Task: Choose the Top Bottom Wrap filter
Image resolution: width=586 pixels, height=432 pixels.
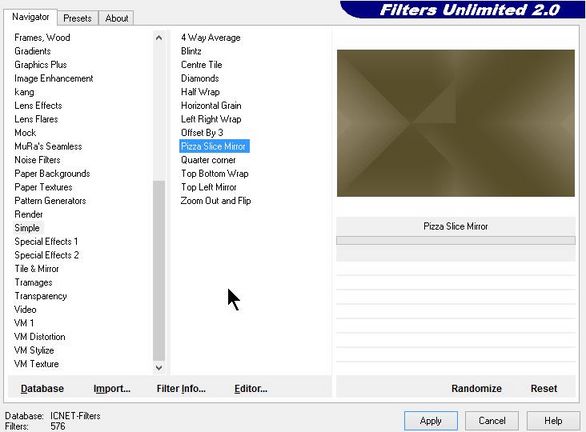Action: 215,173
